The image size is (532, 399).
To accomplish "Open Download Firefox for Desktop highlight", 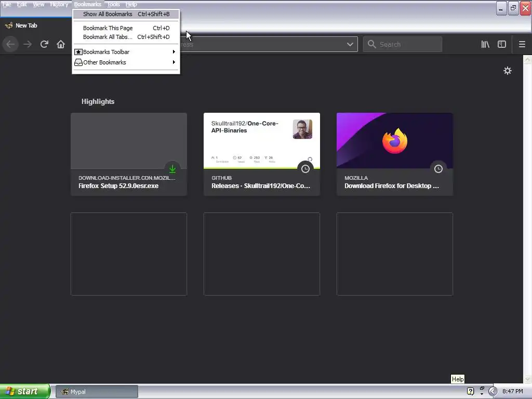I will tap(395, 154).
